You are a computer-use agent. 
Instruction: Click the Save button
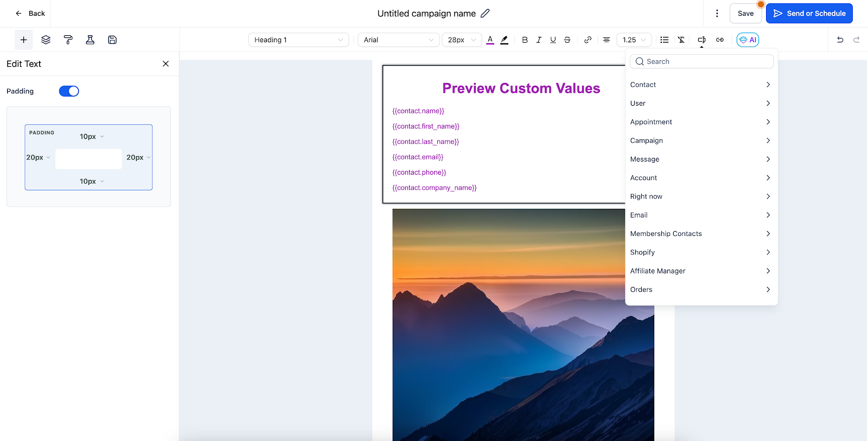pyautogui.click(x=745, y=13)
